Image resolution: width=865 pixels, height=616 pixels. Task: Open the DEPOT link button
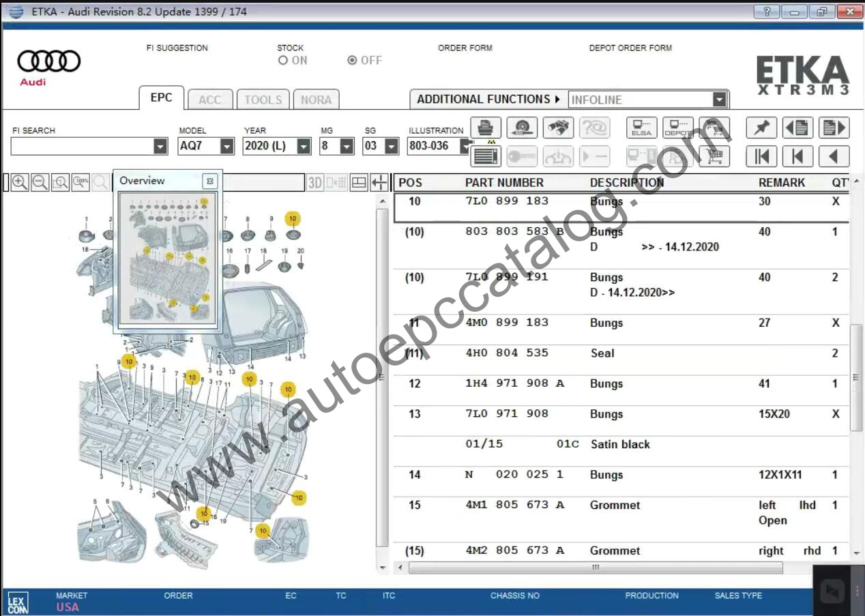tap(678, 128)
